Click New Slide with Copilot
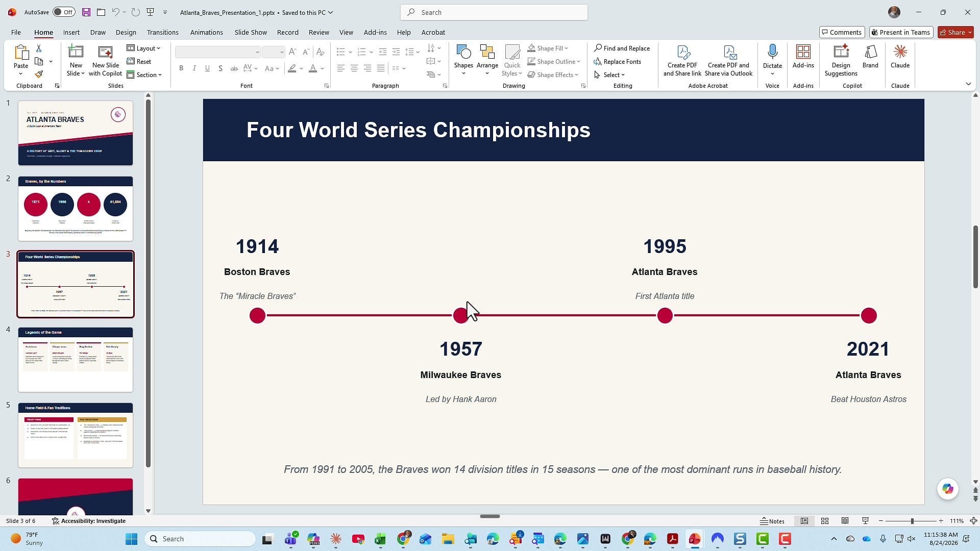Screen dimensions: 980x551 (x=105, y=60)
